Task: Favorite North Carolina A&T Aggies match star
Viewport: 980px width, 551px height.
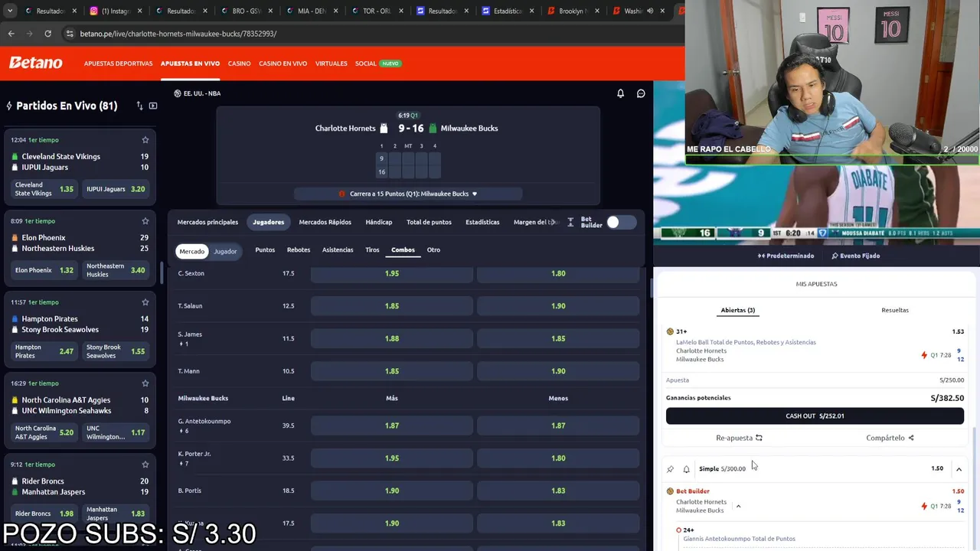Action: [145, 383]
